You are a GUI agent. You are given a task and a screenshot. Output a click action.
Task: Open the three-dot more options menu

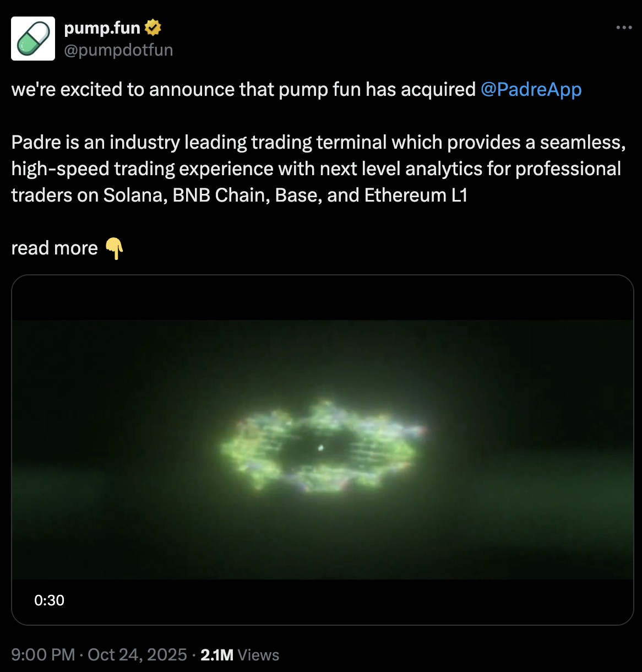tap(624, 28)
